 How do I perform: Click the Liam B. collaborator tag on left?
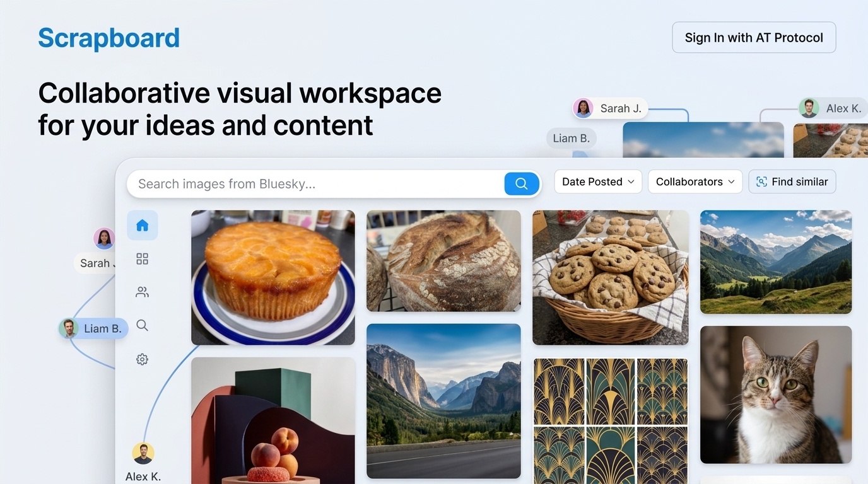pos(93,328)
